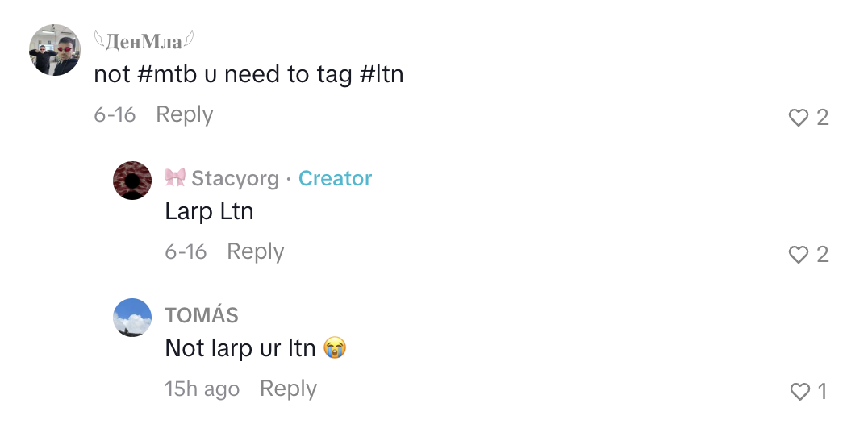Open Stacyorg's dark red avatar

point(132,181)
